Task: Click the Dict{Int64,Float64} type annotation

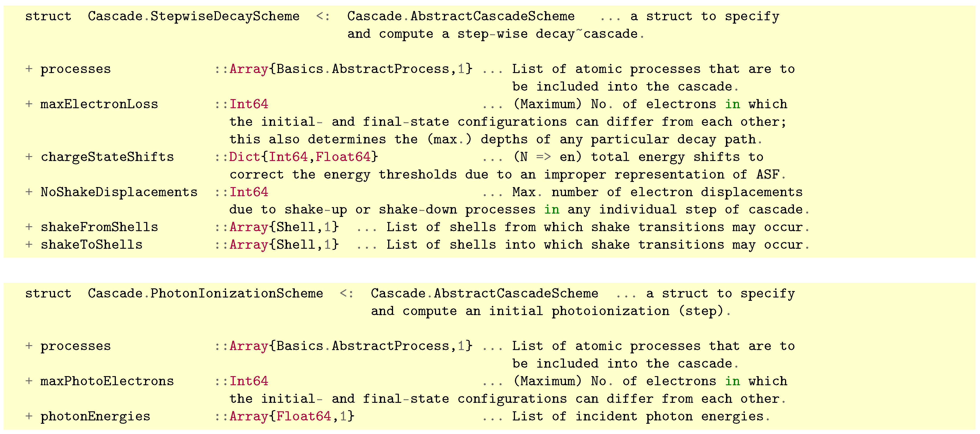Action: [x=303, y=157]
